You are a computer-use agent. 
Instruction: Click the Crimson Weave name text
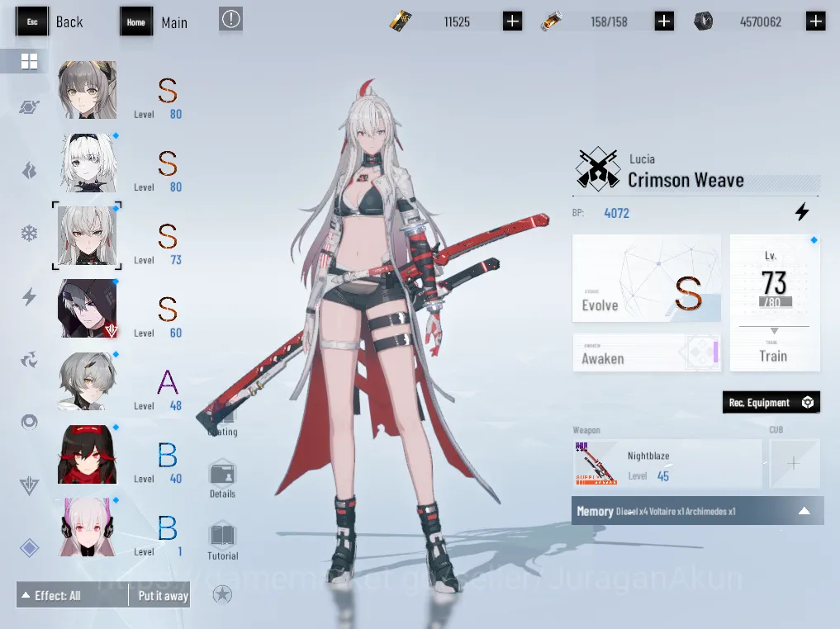pos(686,180)
